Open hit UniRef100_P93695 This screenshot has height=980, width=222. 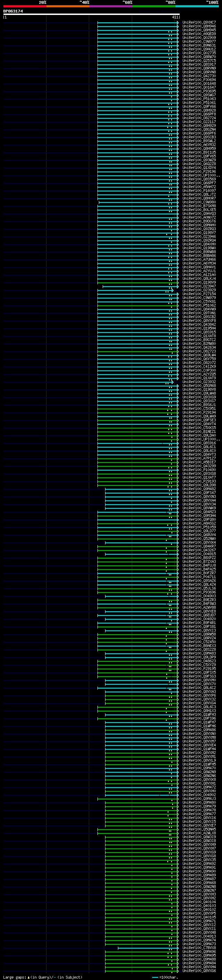pos(199,91)
